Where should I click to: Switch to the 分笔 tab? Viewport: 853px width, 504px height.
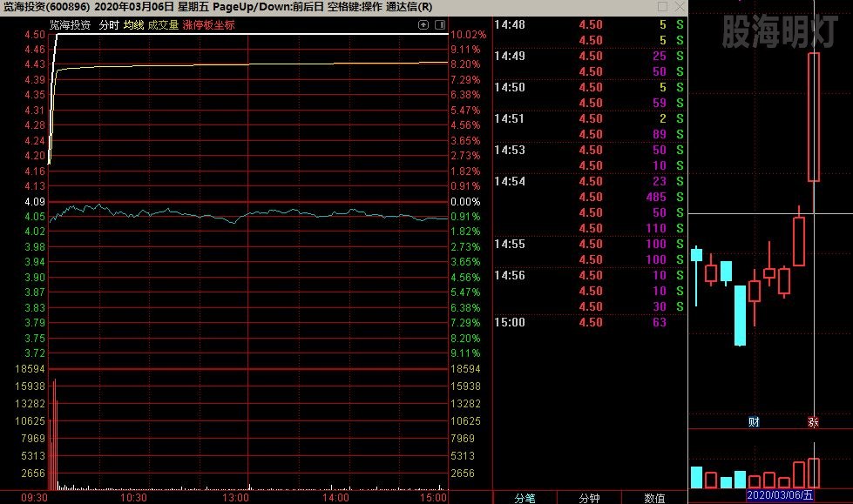[525, 498]
